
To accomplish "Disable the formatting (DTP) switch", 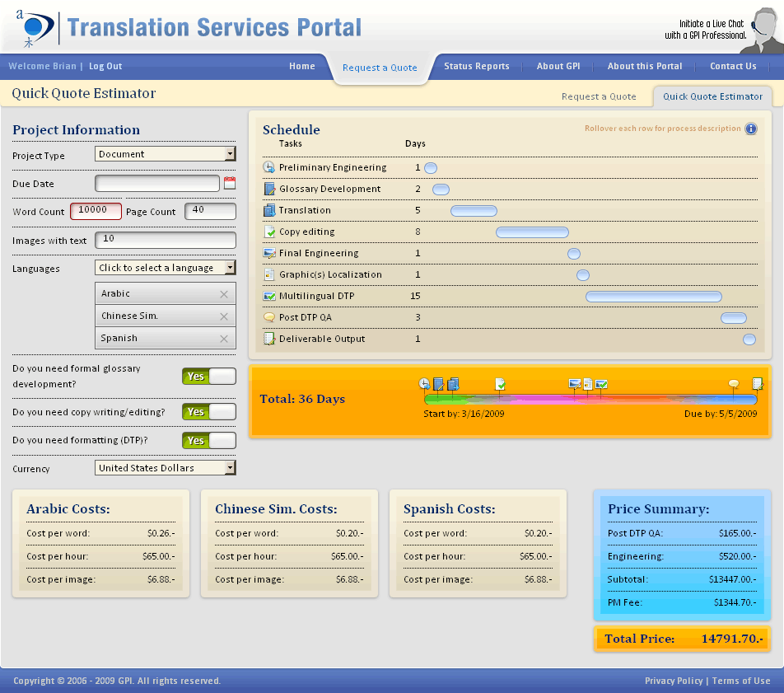I will [208, 441].
